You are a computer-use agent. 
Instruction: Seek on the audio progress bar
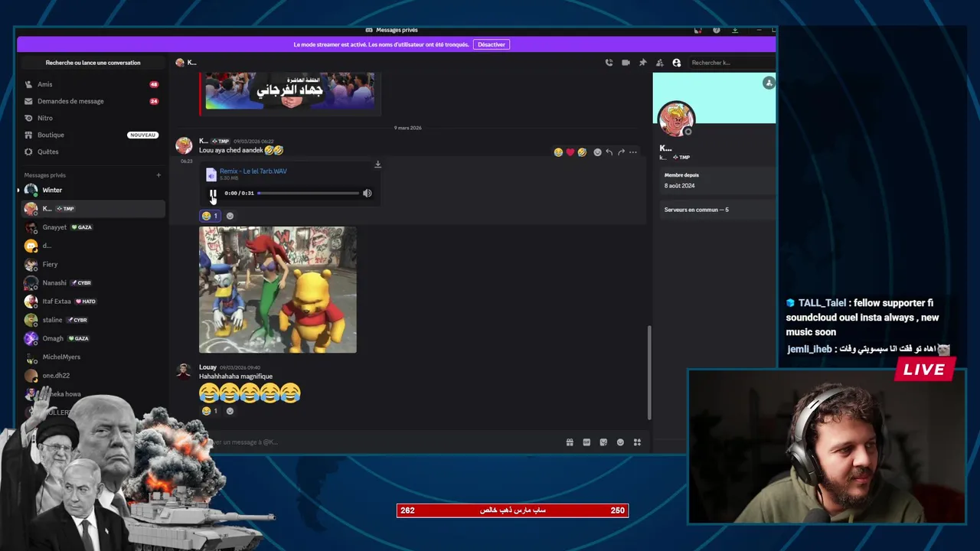pos(308,193)
